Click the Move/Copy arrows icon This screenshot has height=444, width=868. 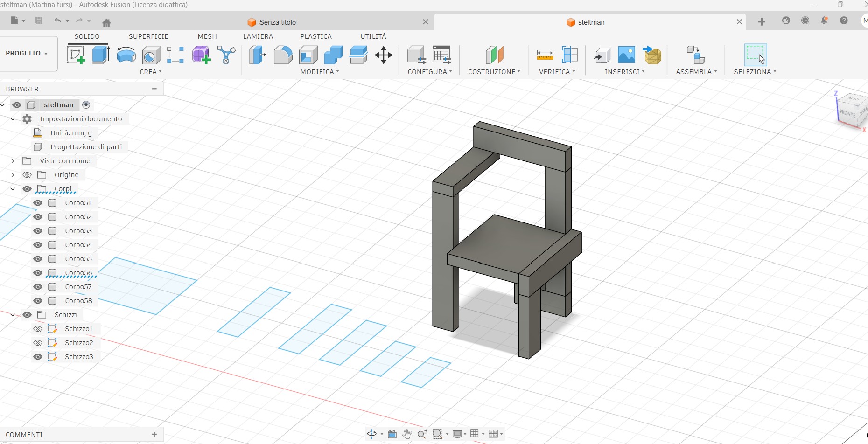click(x=383, y=55)
